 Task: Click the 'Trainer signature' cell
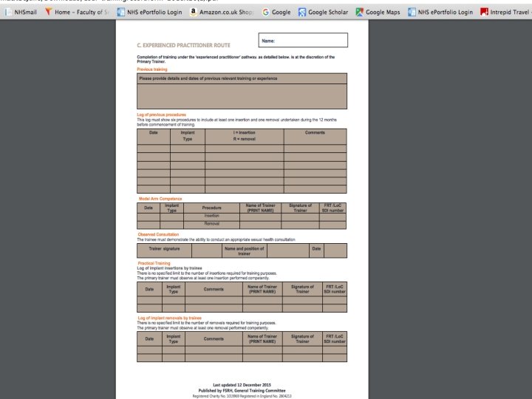(x=164, y=250)
